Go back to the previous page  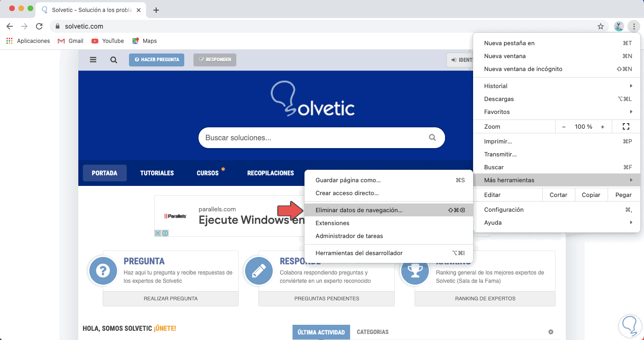[10, 26]
